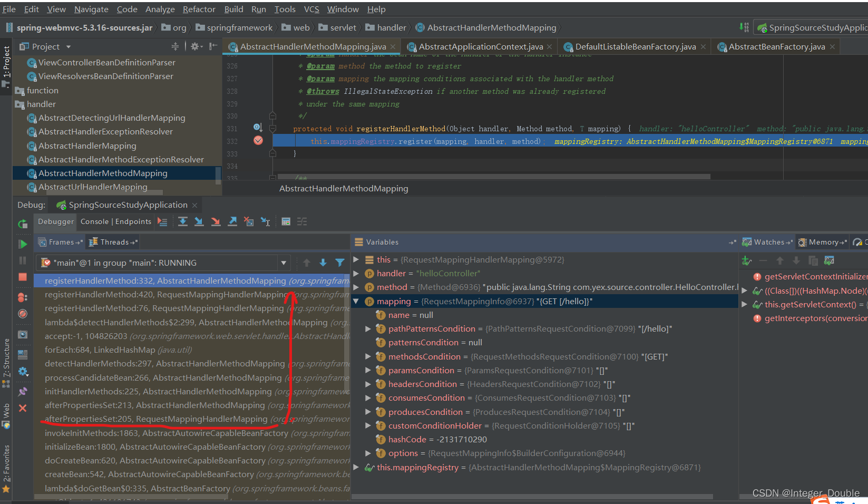Expand pathPatternsCondition field
The image size is (868, 504).
click(x=368, y=328)
